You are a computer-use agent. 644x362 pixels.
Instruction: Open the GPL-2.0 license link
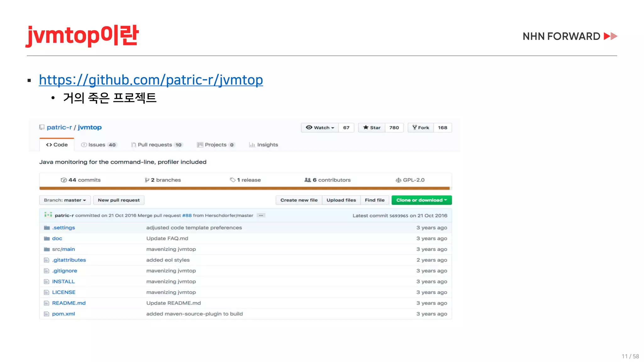coord(410,180)
